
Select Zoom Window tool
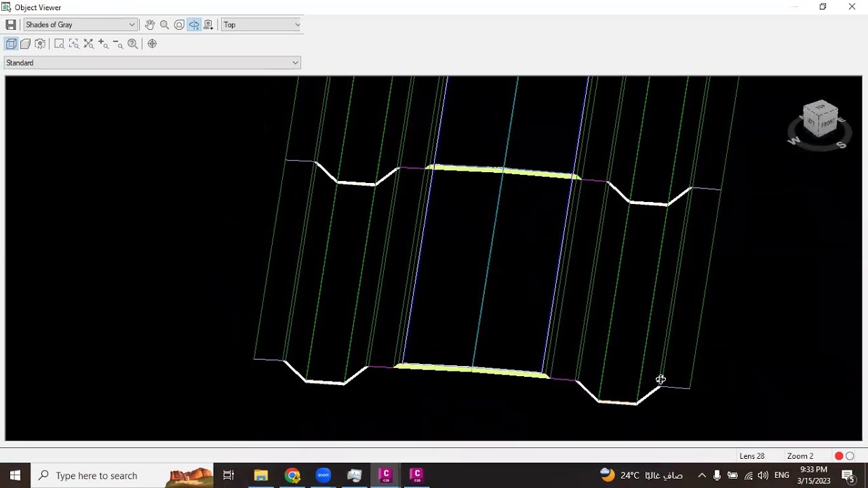59,43
